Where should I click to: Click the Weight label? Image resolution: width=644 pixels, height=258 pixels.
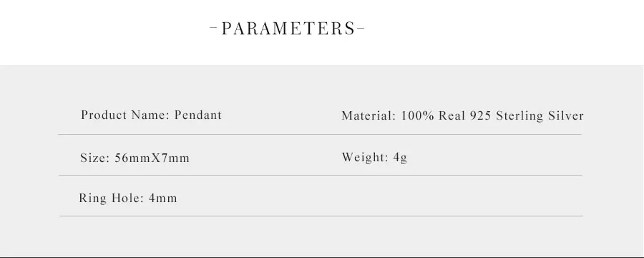click(365, 158)
